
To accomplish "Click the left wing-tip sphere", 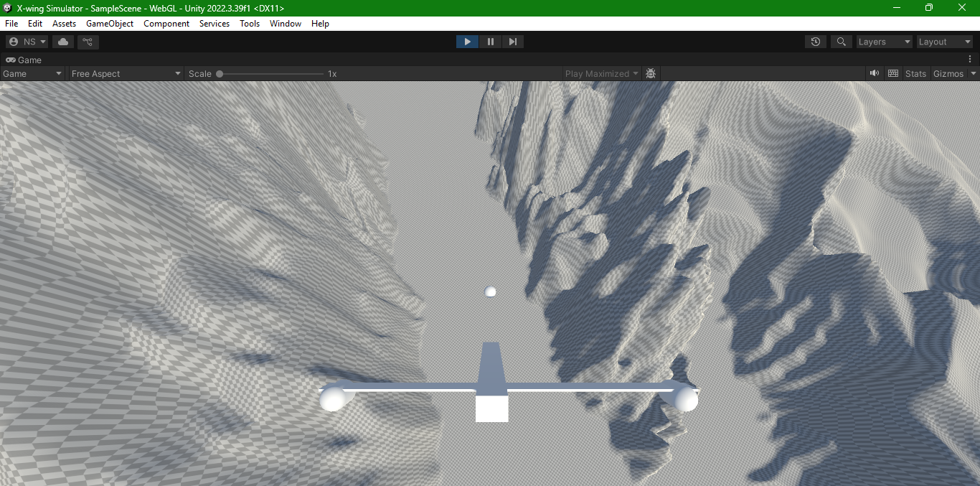I will [x=333, y=398].
